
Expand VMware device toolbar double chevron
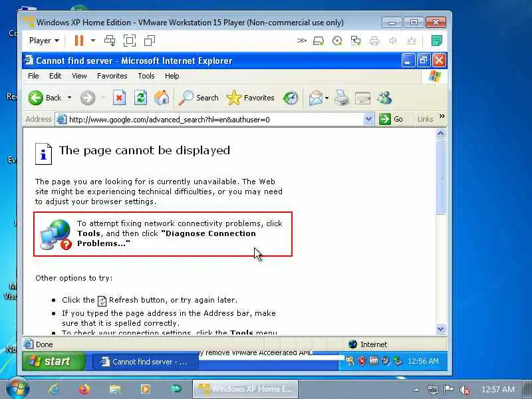pyautogui.click(x=302, y=41)
